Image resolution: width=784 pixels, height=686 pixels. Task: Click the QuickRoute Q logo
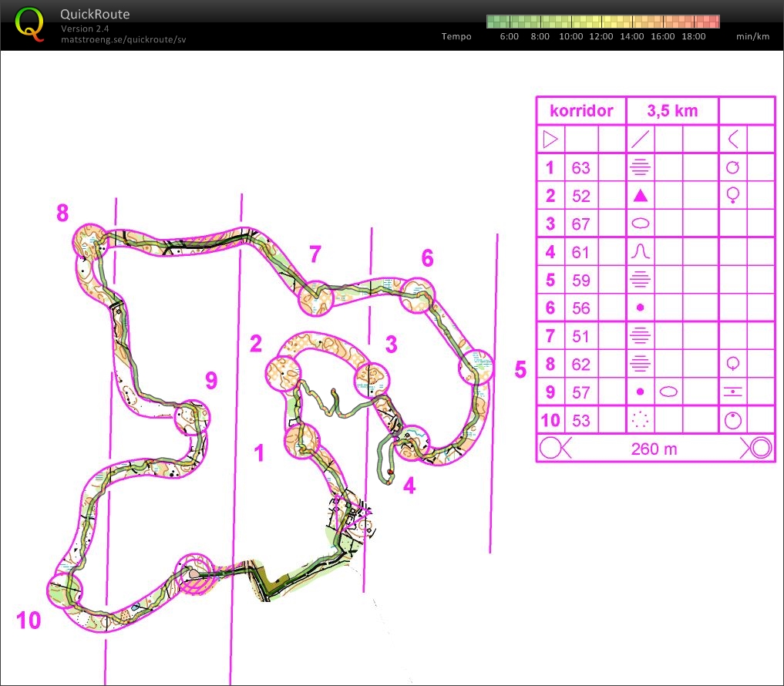(29, 24)
